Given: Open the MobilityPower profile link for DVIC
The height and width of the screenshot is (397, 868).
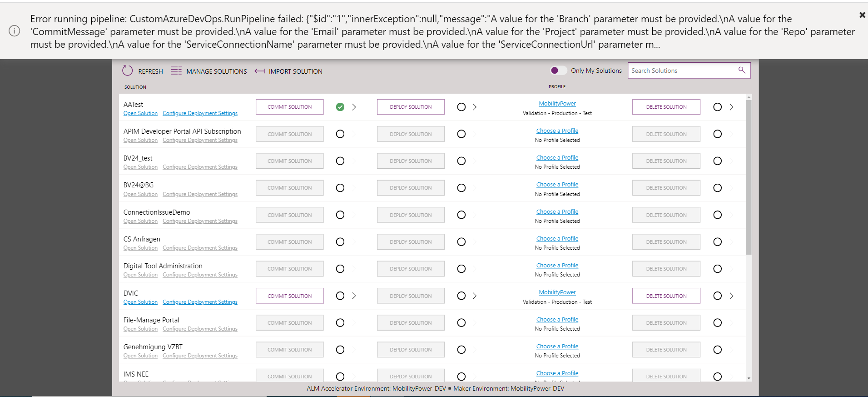Looking at the screenshot, I should pyautogui.click(x=557, y=292).
